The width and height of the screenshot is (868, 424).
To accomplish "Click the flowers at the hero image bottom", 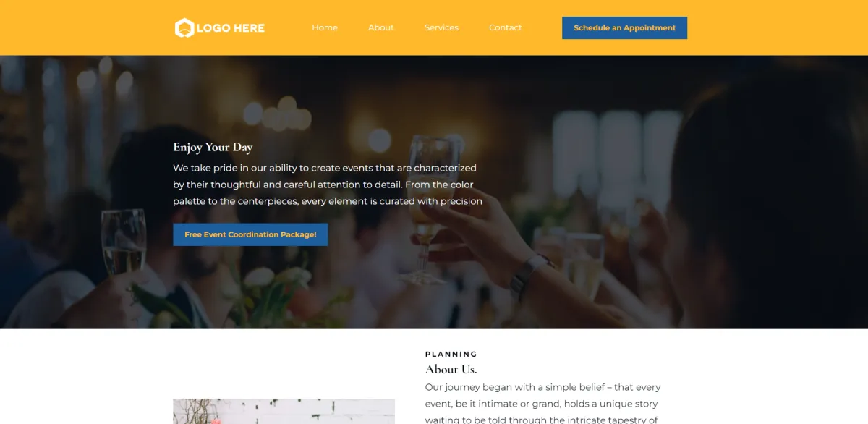I will click(268, 293).
